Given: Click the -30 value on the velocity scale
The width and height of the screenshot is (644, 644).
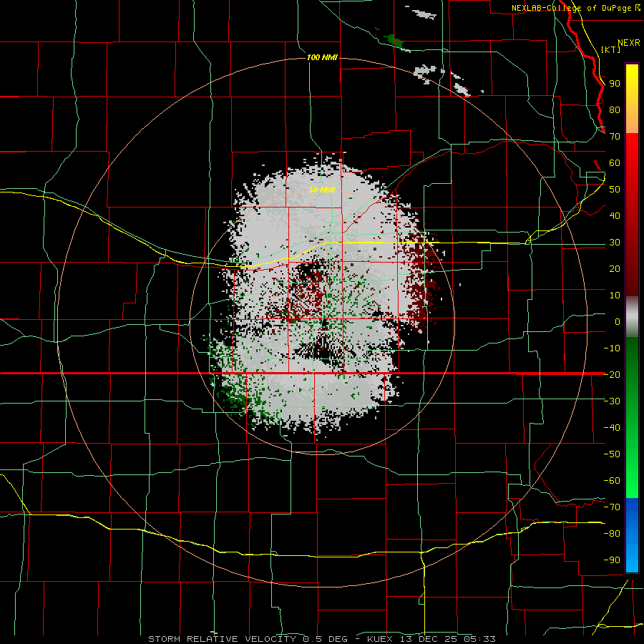Looking at the screenshot, I should pyautogui.click(x=612, y=401).
